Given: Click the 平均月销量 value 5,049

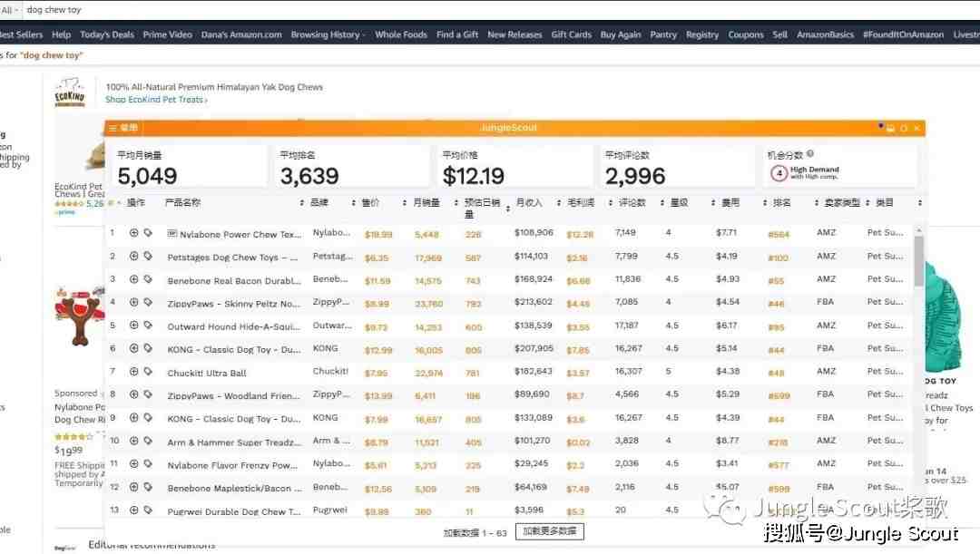Looking at the screenshot, I should click(148, 176).
